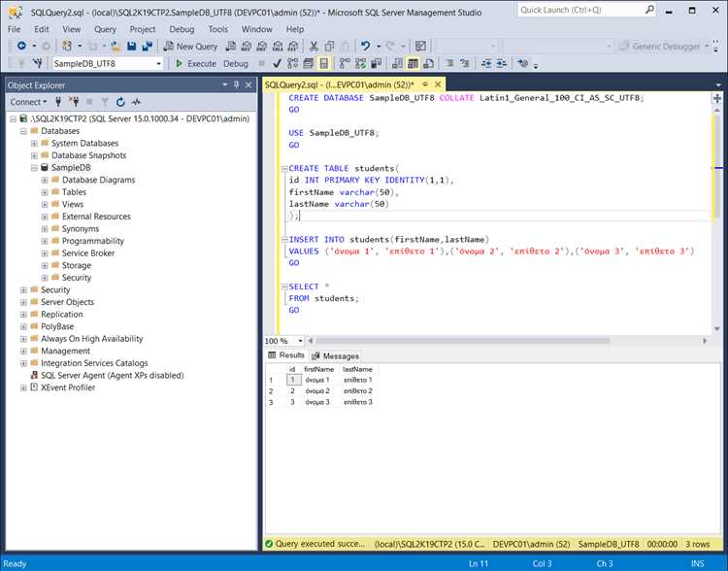Collapse the INSERT INTO code block
This screenshot has height=571, width=728.
coord(284,240)
